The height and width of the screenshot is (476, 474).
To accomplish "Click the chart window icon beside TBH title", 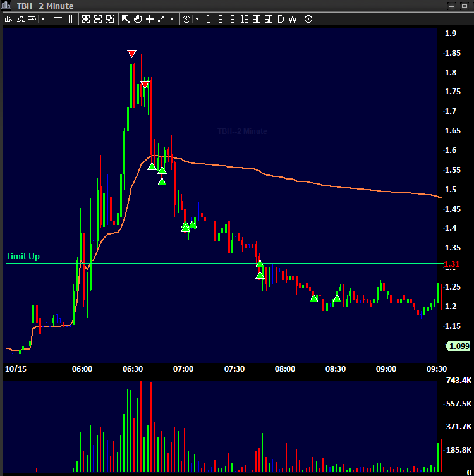I will pos(6,5).
